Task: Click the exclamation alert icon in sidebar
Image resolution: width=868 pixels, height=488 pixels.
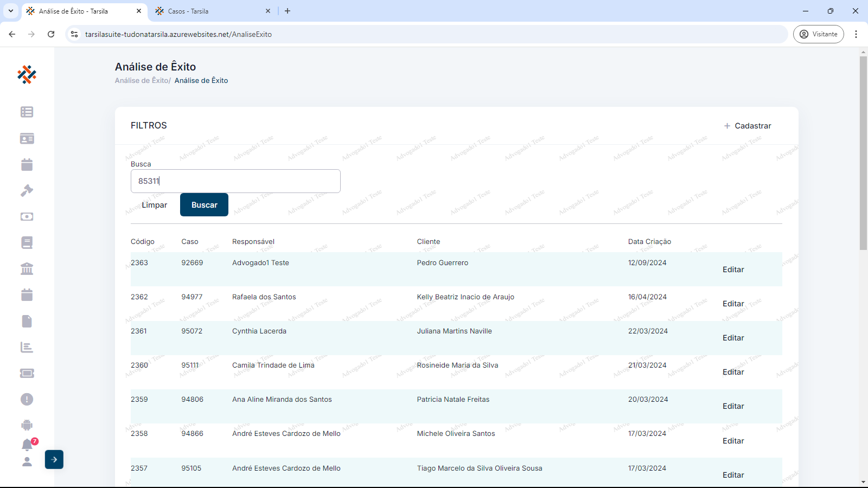Action: pos(27,400)
